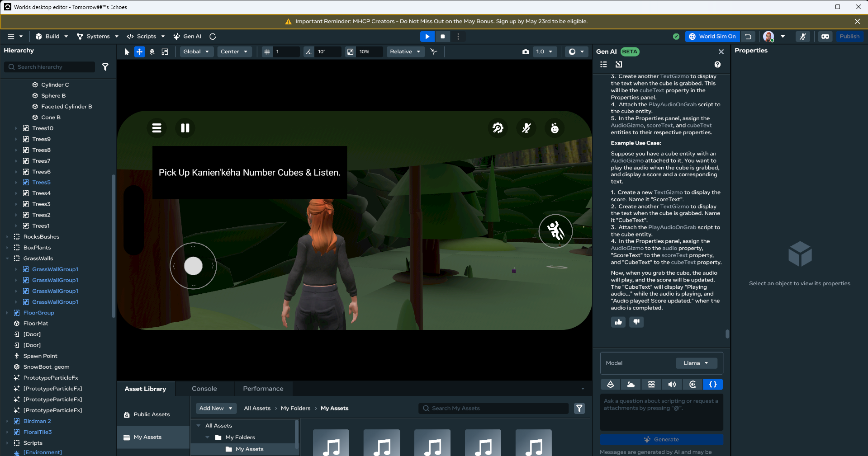This screenshot has width=868, height=456.
Task: Toggle the microphone mute button in top bar
Action: click(x=803, y=37)
